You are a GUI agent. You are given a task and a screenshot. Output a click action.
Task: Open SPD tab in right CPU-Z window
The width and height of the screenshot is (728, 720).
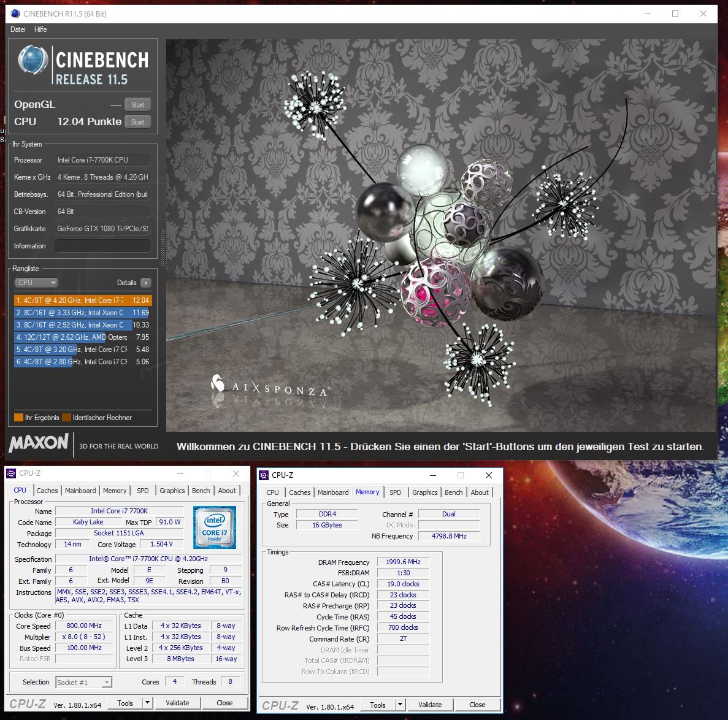(x=396, y=492)
